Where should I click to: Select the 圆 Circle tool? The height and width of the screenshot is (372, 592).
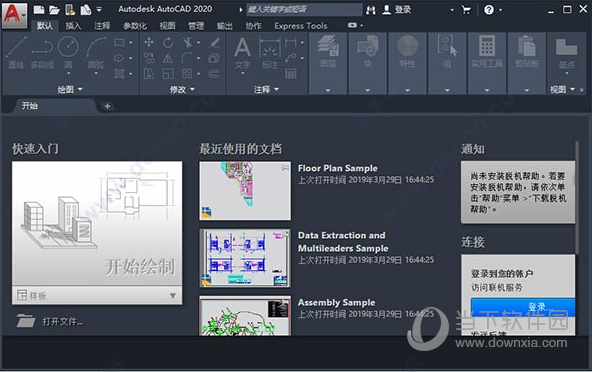tap(68, 52)
